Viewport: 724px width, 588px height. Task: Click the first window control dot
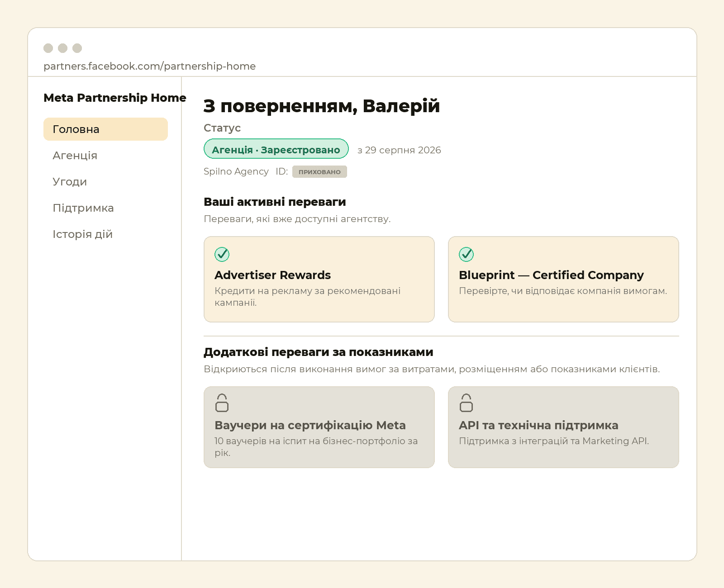pos(48,48)
